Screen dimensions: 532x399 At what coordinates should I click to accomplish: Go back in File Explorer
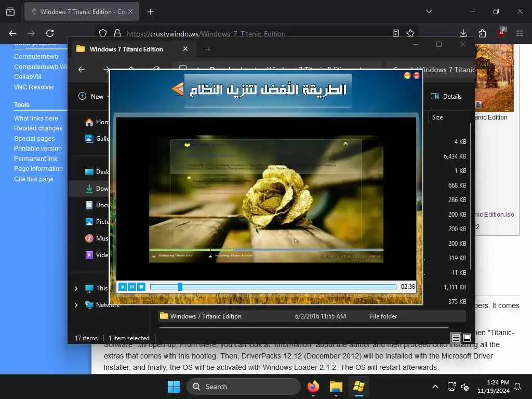(x=82, y=70)
